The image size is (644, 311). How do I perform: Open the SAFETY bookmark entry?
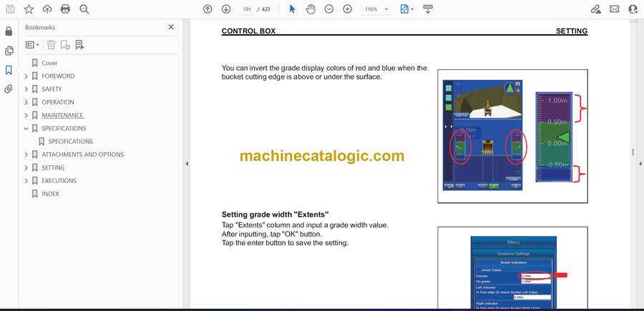point(52,89)
